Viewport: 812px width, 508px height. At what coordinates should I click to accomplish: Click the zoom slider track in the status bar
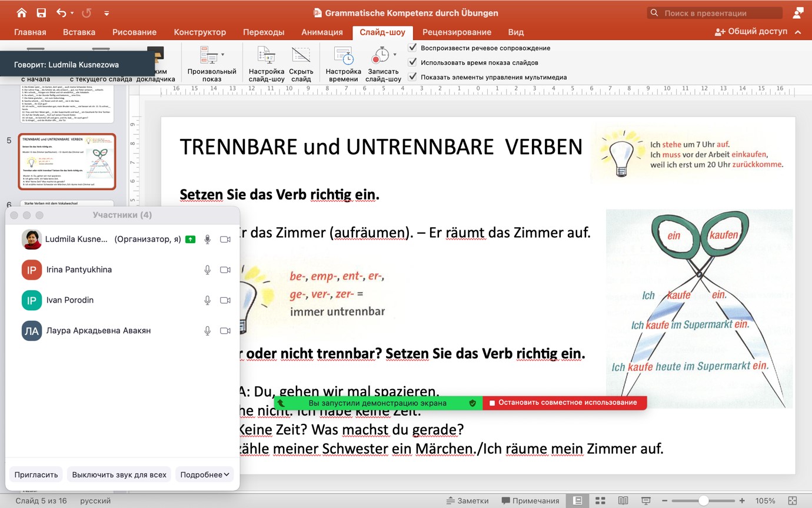point(704,501)
